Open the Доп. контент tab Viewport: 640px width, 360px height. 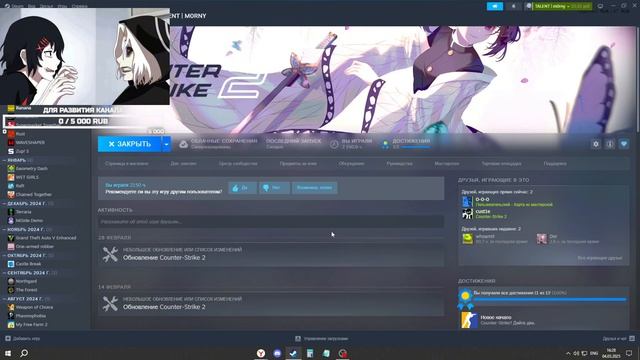(183, 164)
